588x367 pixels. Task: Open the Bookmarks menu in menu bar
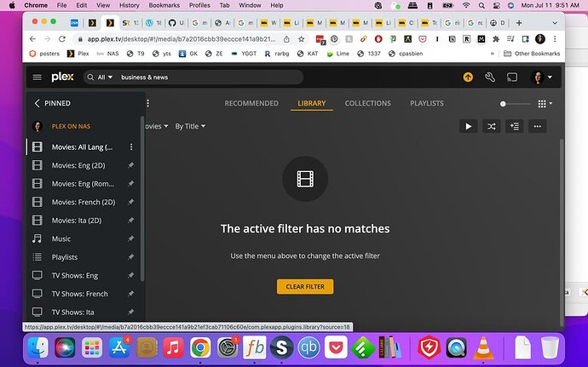164,5
